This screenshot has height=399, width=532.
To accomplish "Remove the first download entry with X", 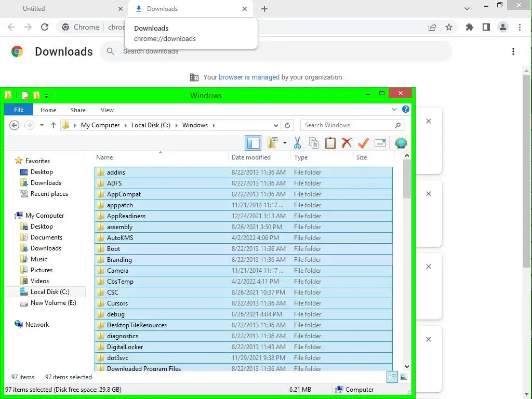I will click(429, 121).
